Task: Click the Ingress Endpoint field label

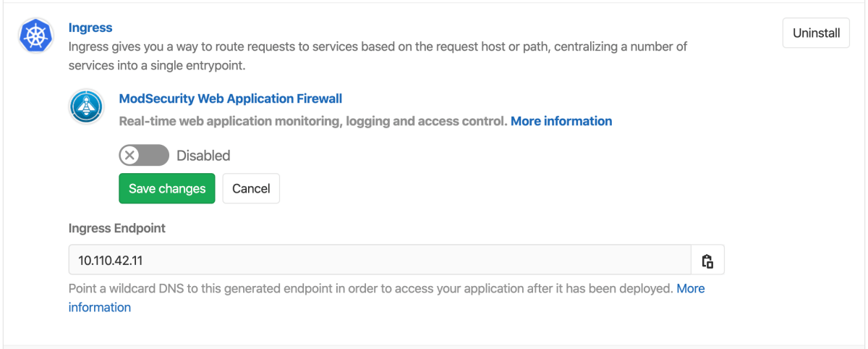Action: (117, 228)
